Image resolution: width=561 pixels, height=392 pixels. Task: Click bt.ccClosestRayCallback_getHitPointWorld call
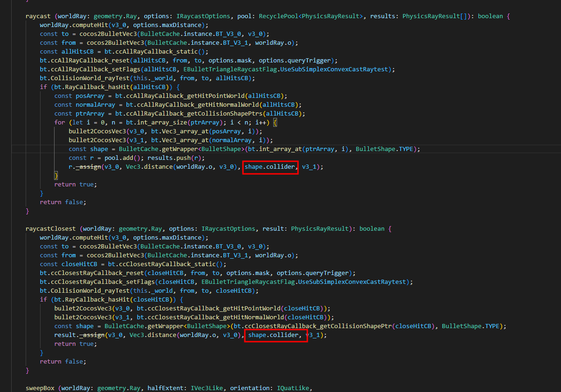(x=208, y=308)
